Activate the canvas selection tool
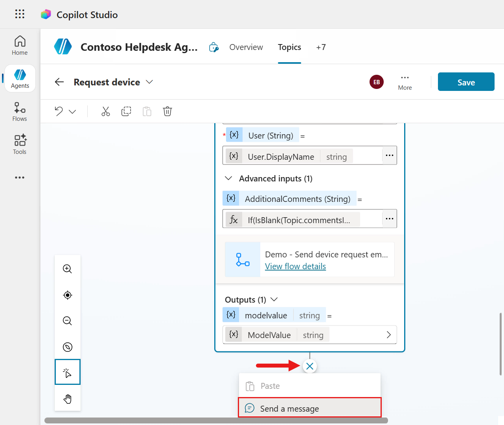The height and width of the screenshot is (425, 504). tap(67, 371)
